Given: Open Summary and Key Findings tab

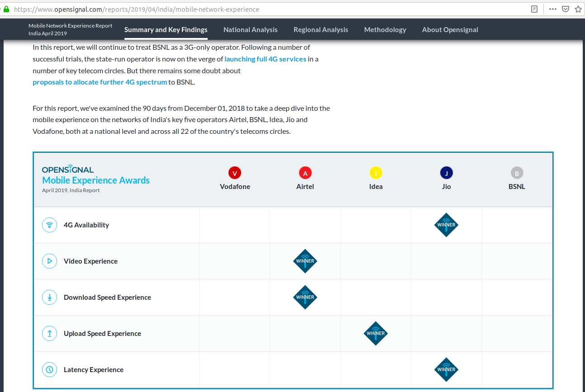Looking at the screenshot, I should click(166, 30).
